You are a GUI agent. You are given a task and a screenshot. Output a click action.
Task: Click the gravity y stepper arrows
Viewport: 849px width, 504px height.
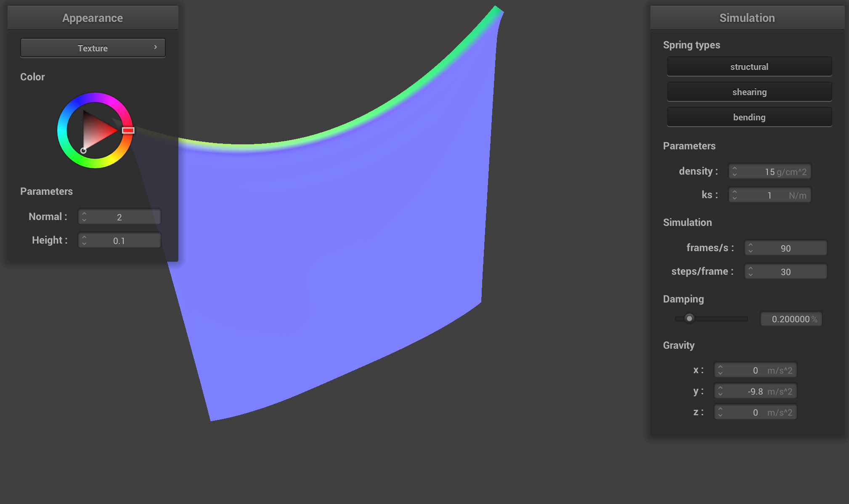pos(720,391)
